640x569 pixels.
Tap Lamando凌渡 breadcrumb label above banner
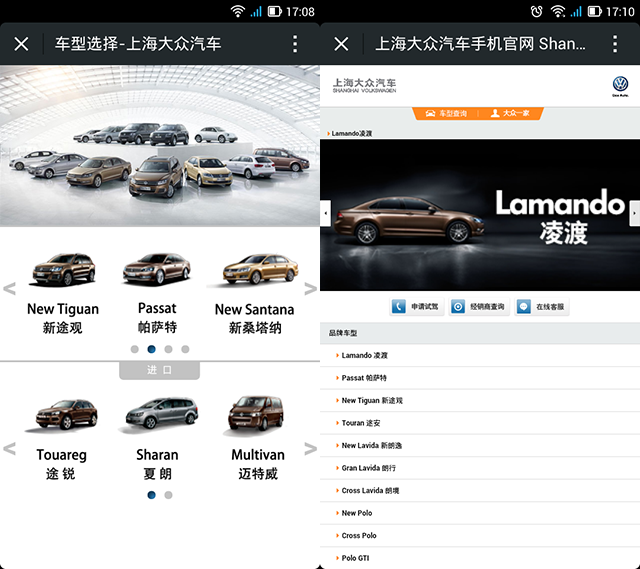pyautogui.click(x=351, y=133)
